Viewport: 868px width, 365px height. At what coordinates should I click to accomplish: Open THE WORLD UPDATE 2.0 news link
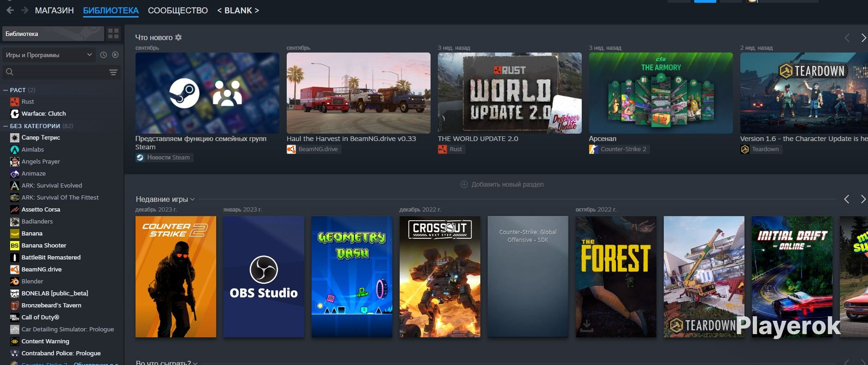click(478, 139)
